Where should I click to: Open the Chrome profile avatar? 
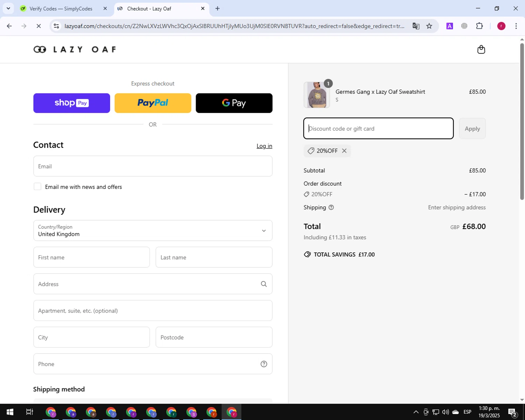point(501,26)
